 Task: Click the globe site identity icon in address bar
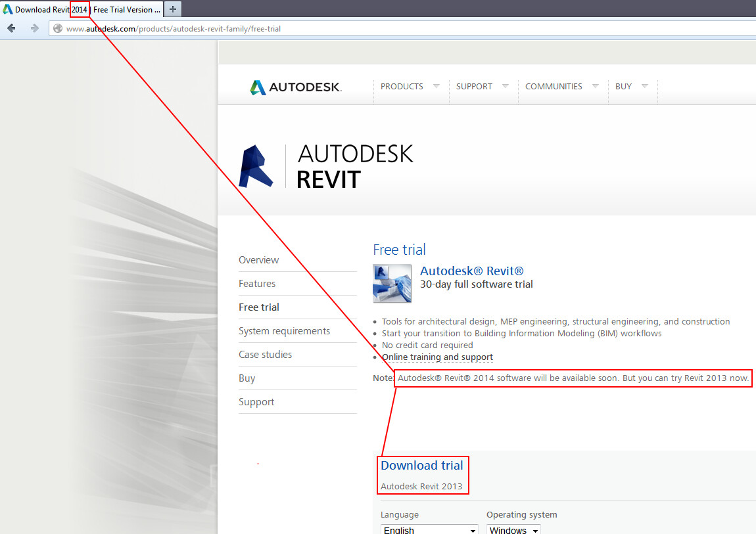click(x=58, y=28)
